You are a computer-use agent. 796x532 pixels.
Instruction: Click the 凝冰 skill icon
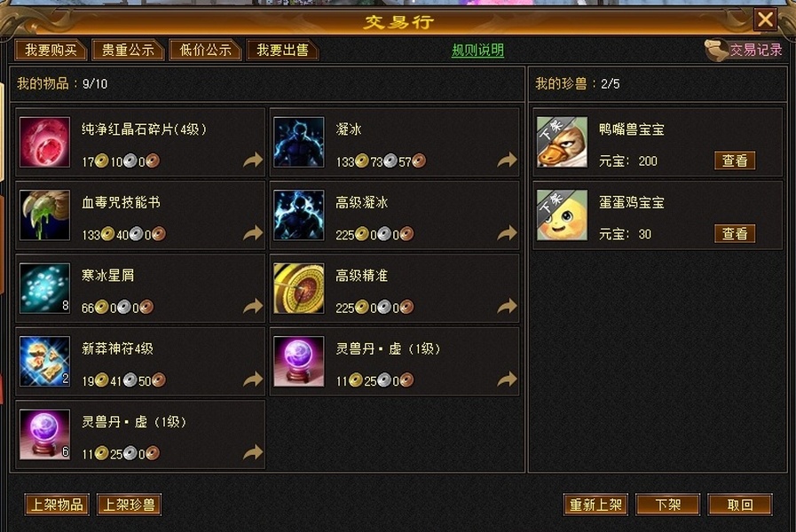click(298, 142)
